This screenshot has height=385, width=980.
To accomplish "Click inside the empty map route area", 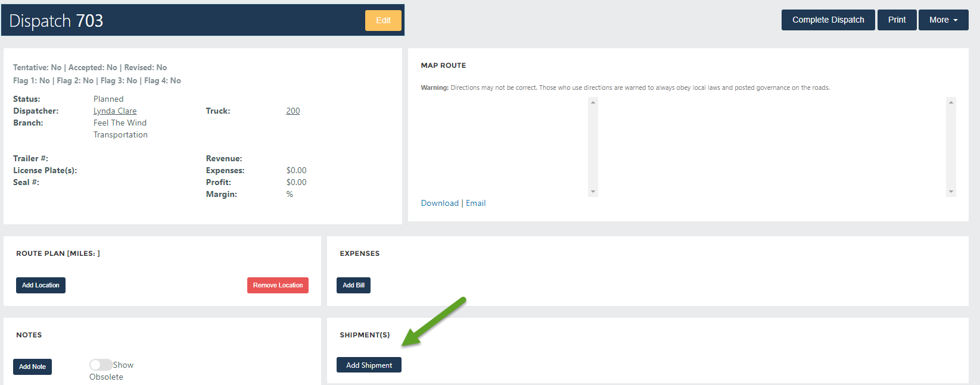I will coord(771,147).
